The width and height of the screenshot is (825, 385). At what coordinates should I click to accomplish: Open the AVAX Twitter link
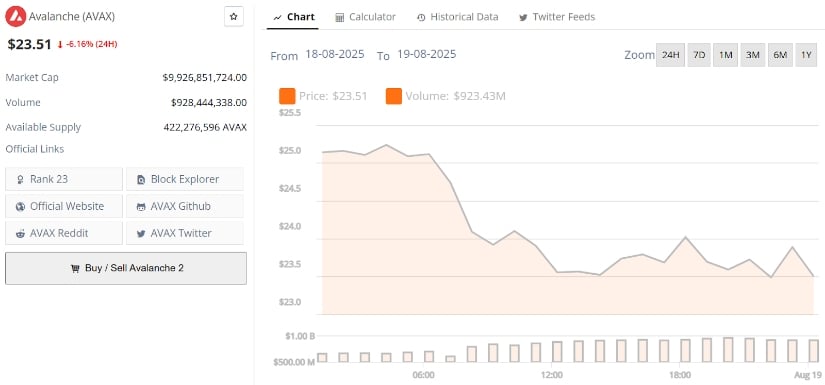[x=185, y=233]
